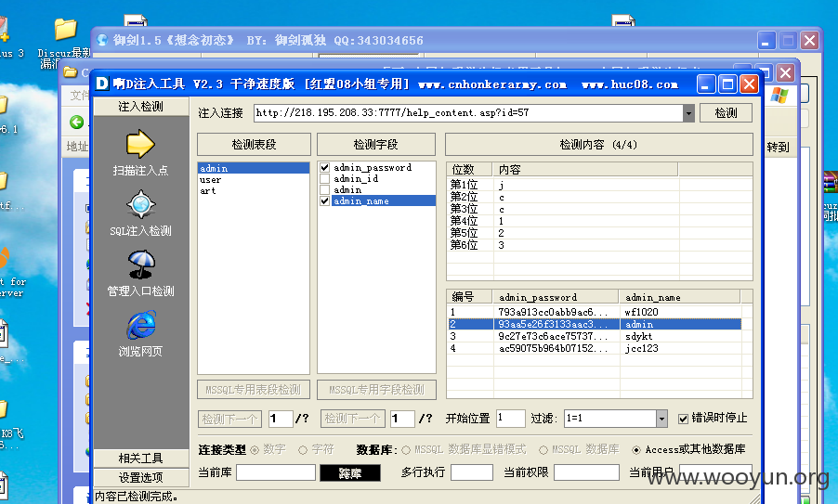Switch to the 注入检测 panel tab
Viewport: 838px width, 504px height.
click(x=141, y=106)
